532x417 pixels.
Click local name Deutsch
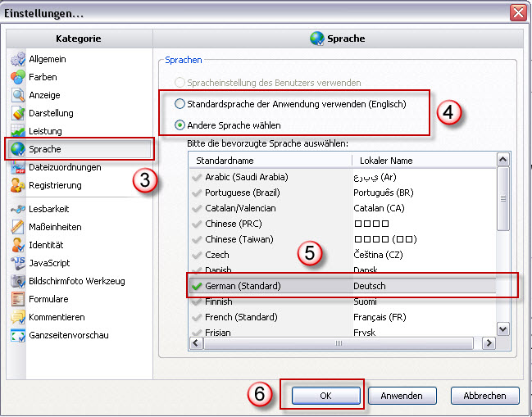tap(370, 286)
